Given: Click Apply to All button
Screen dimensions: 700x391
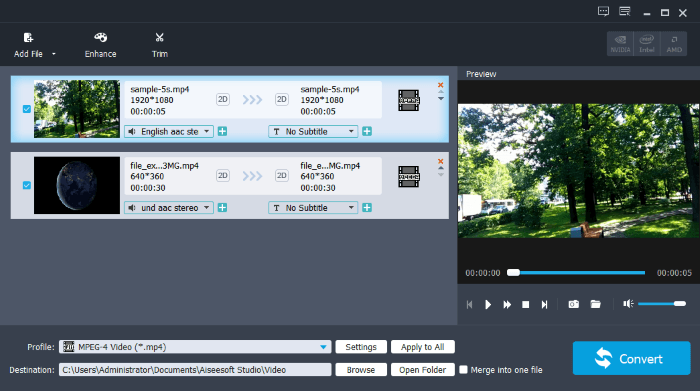Looking at the screenshot, I should 422,347.
